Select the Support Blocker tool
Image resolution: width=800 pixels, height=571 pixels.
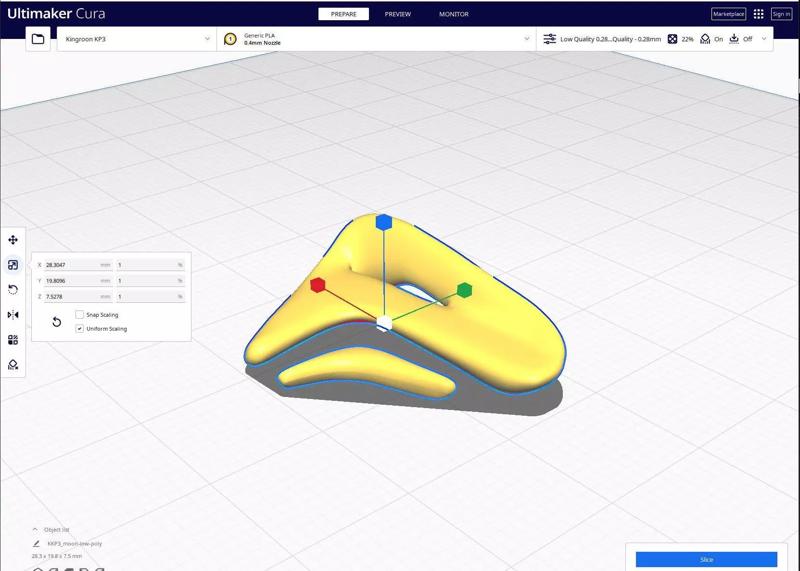coord(13,365)
